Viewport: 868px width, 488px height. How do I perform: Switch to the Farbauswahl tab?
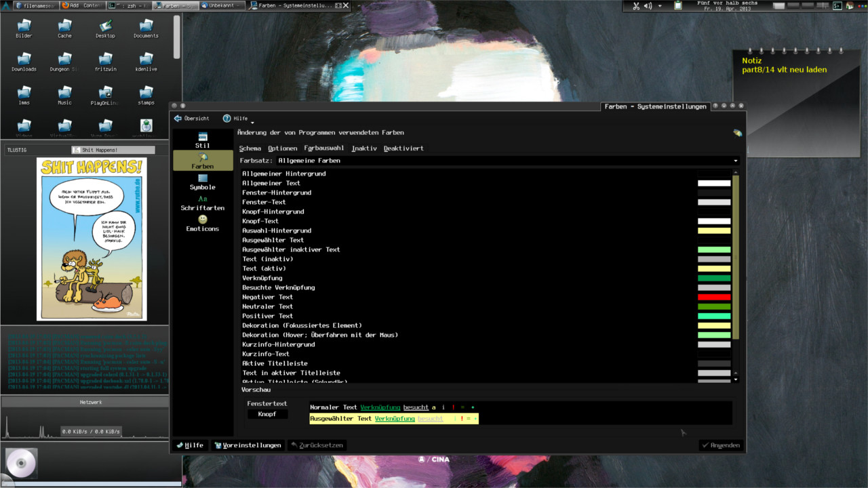(323, 148)
